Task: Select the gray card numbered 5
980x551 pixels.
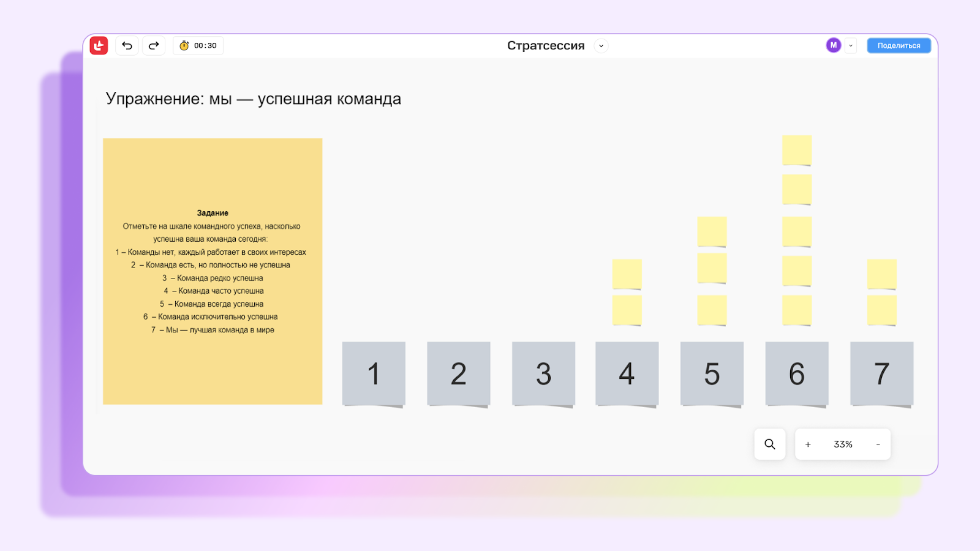Action: point(712,374)
